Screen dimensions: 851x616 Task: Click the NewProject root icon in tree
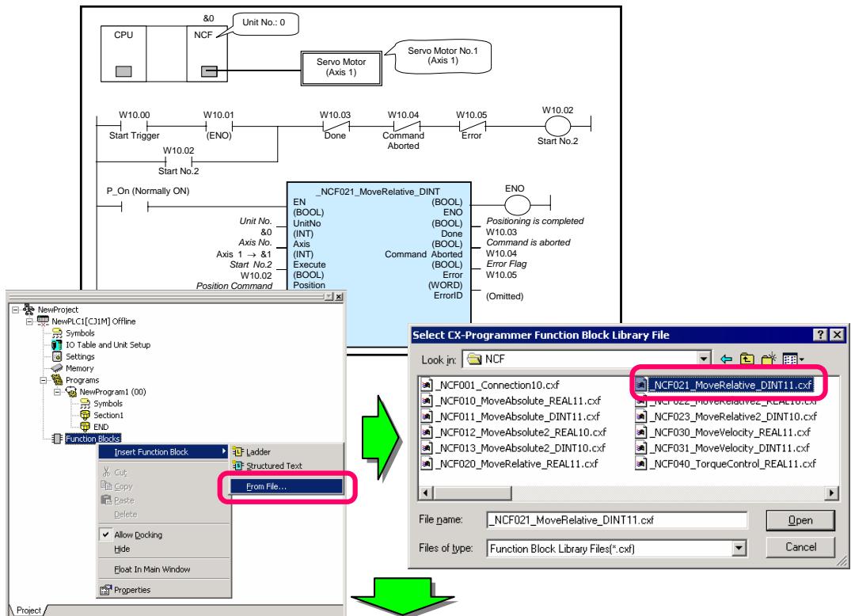click(28, 310)
